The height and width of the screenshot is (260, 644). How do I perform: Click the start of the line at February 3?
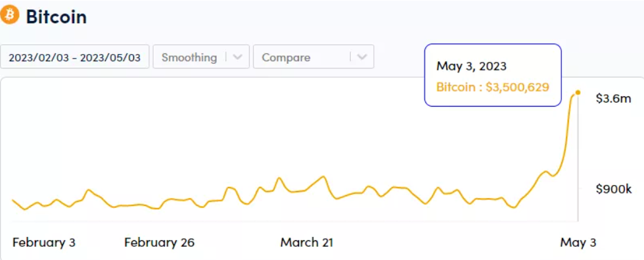tap(12, 200)
